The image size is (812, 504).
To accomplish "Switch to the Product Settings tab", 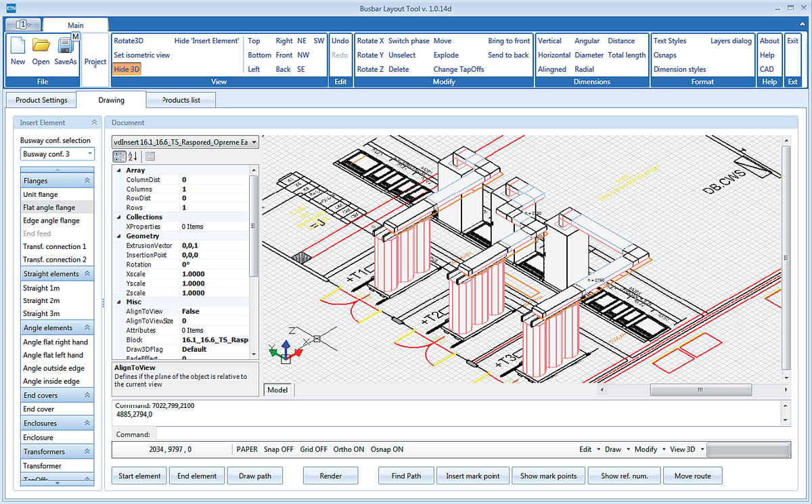I will coord(41,100).
